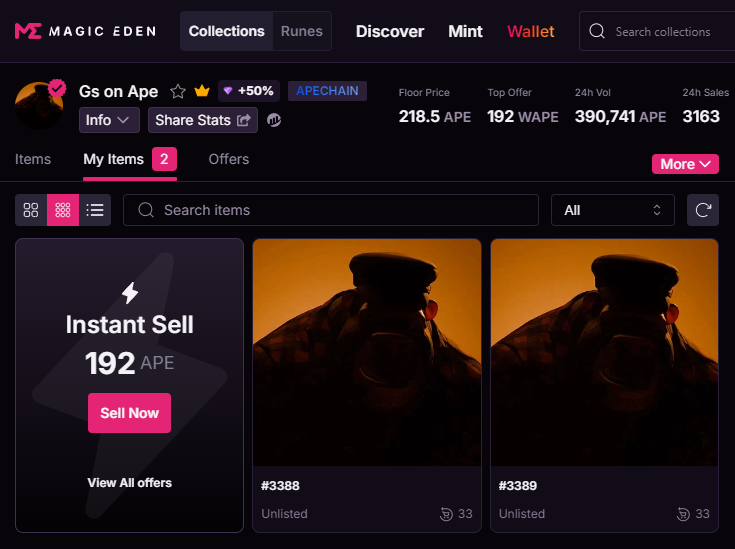The height and width of the screenshot is (549, 735).
Task: Open the NFT #3389 image
Action: pos(604,353)
